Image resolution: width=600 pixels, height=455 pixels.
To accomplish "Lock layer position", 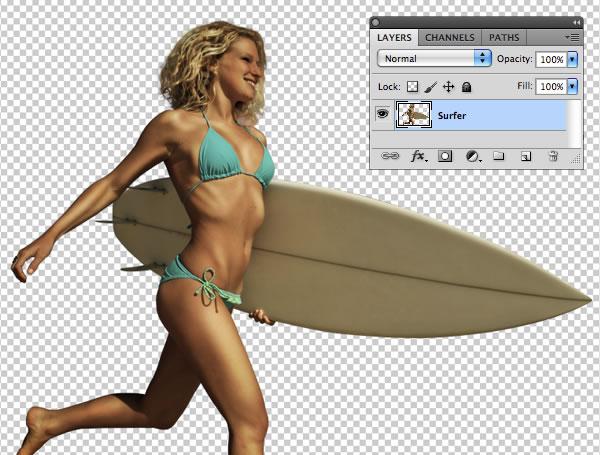I will [x=448, y=87].
